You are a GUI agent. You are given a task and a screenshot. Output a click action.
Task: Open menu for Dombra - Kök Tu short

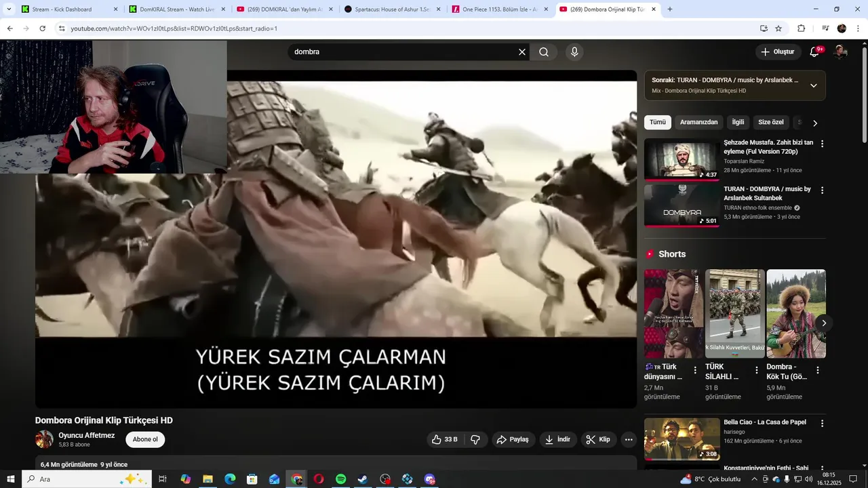coord(818,370)
